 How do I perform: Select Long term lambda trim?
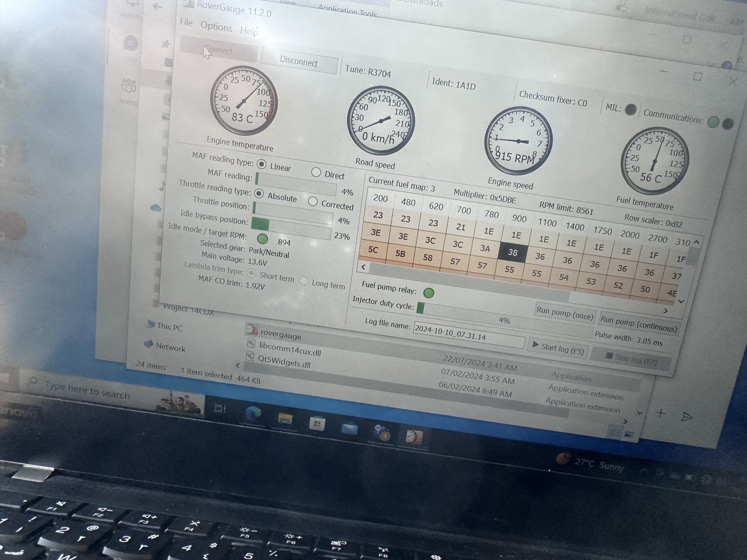coord(303,281)
